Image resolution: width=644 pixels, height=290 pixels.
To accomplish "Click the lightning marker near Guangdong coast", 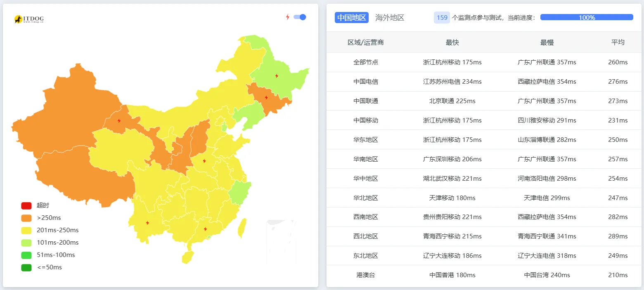I will pos(205,228).
